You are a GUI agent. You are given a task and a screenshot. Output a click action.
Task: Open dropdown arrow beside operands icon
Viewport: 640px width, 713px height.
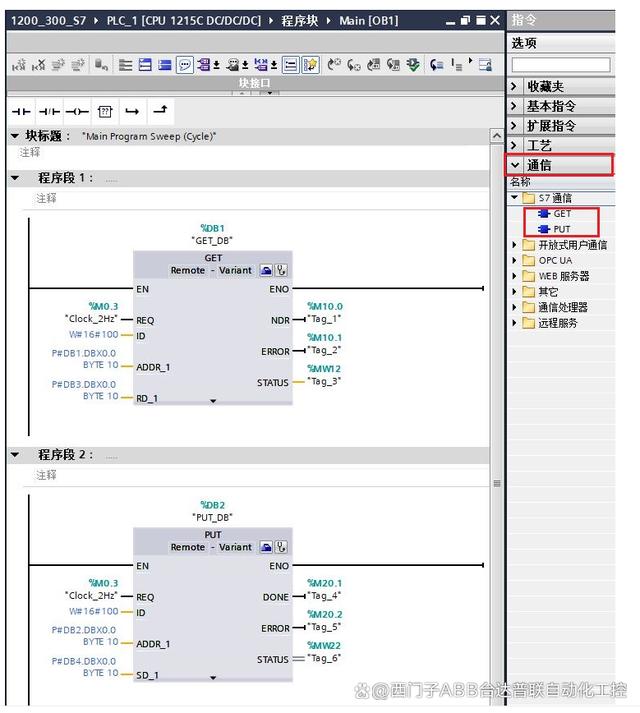(217, 66)
